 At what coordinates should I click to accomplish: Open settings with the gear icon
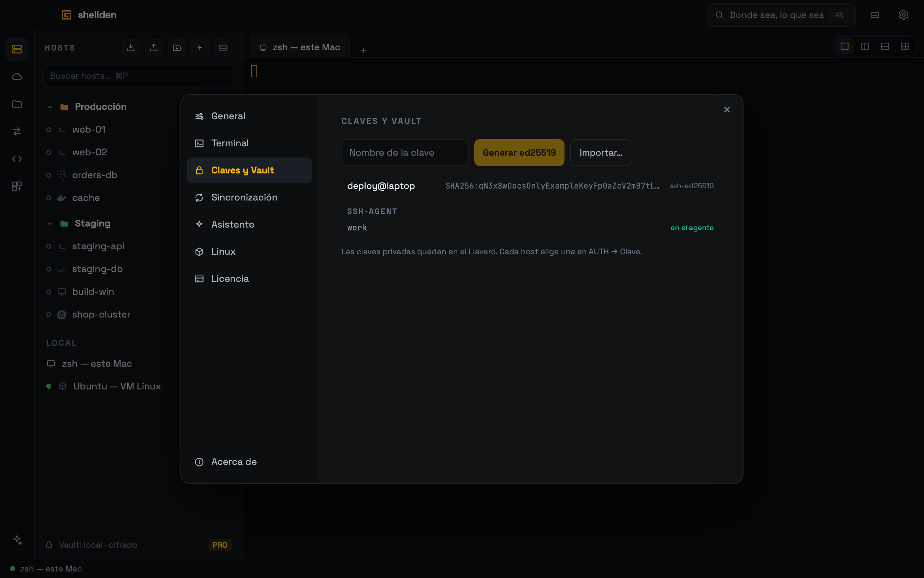click(903, 15)
